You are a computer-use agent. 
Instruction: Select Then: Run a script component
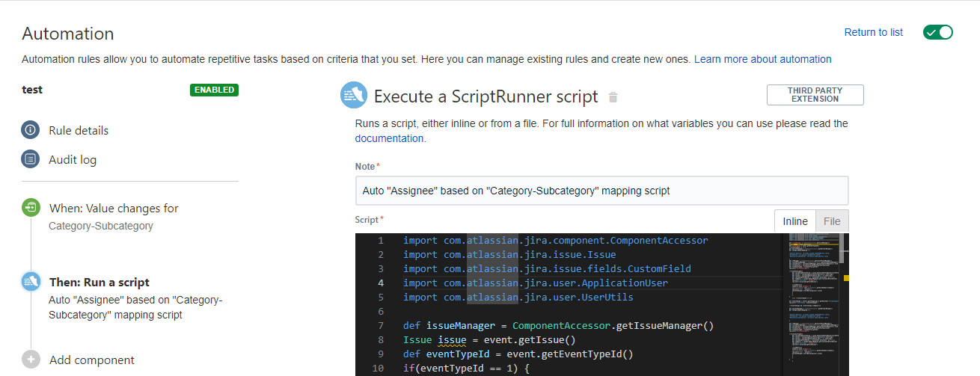(99, 282)
